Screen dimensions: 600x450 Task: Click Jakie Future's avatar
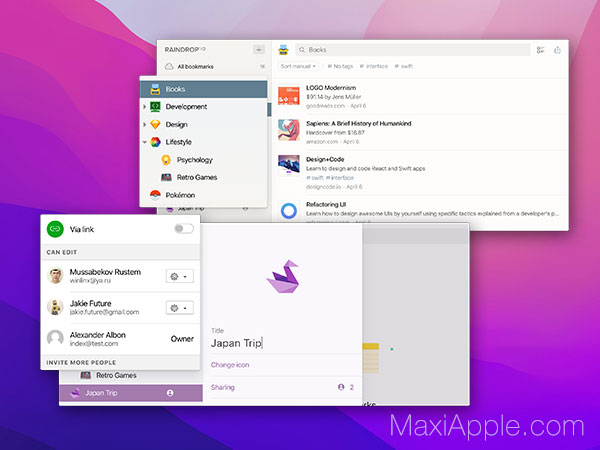55,307
